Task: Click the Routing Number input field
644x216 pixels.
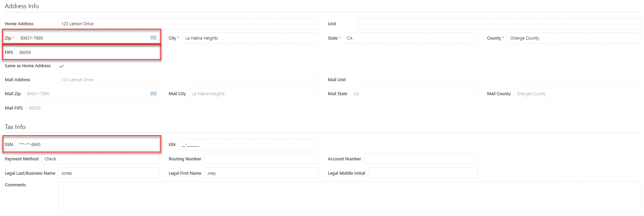Action: 261,159
